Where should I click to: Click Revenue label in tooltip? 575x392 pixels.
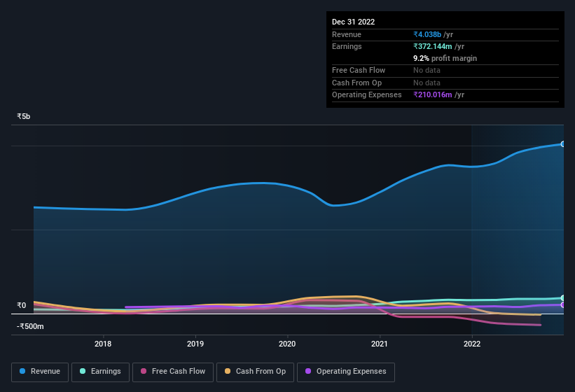pyautogui.click(x=347, y=34)
